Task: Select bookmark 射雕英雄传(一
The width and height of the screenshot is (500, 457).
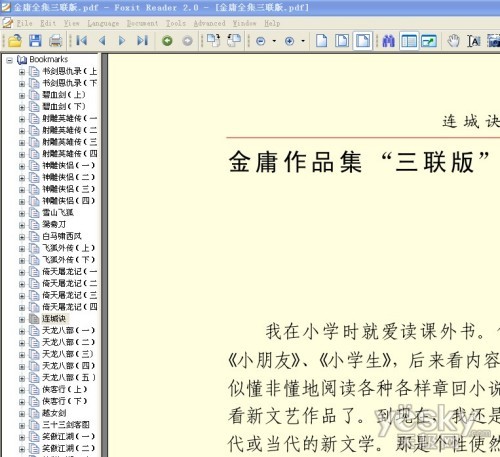Action: coord(69,118)
